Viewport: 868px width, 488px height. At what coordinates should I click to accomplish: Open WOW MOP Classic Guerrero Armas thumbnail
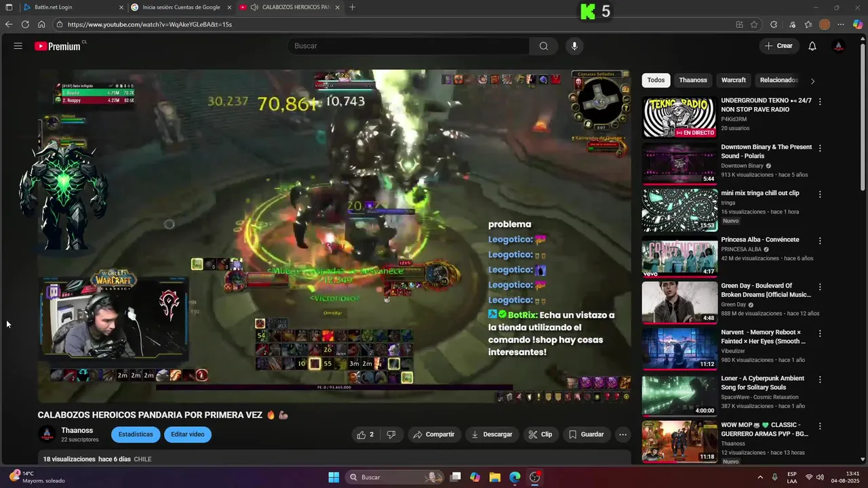(x=679, y=441)
